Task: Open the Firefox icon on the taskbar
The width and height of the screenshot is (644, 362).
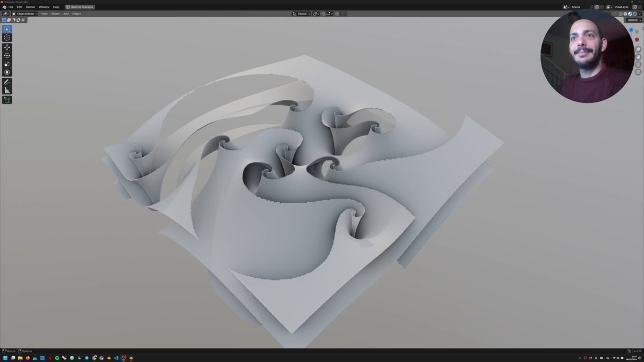Action: (108, 358)
